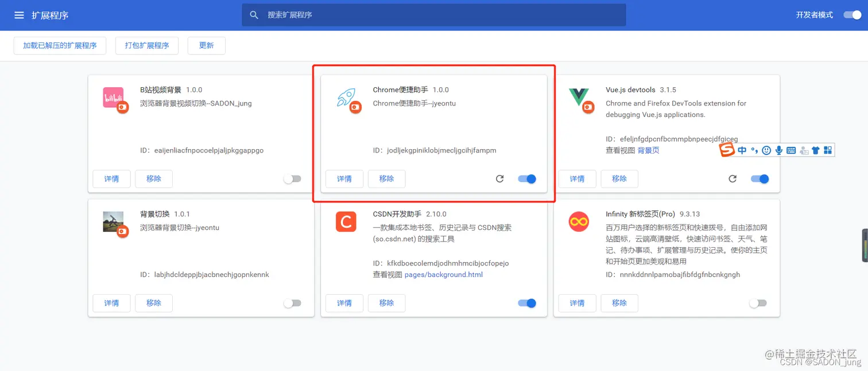The width and height of the screenshot is (868, 371).
Task: Click 打包扩展程序 button
Action: tap(147, 46)
